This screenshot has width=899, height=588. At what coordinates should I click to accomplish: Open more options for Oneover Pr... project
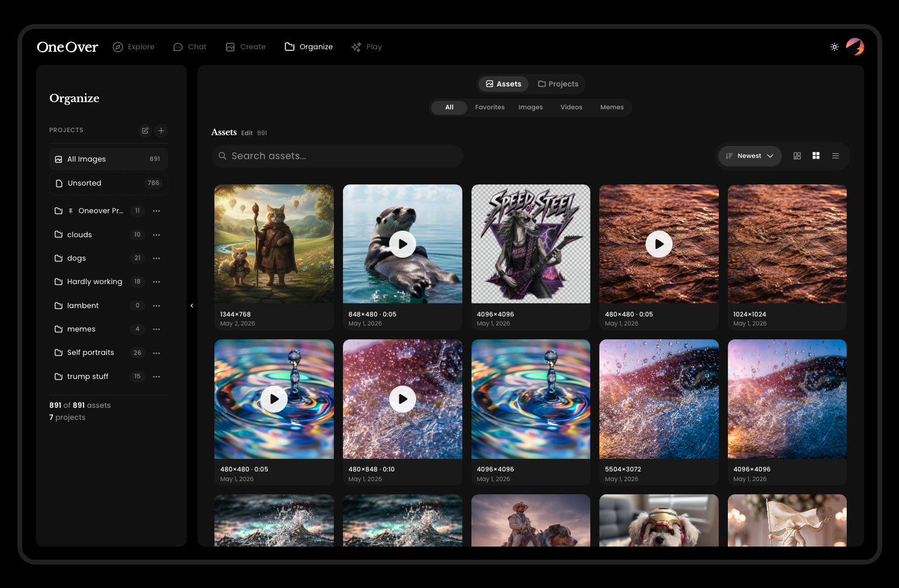tap(157, 211)
